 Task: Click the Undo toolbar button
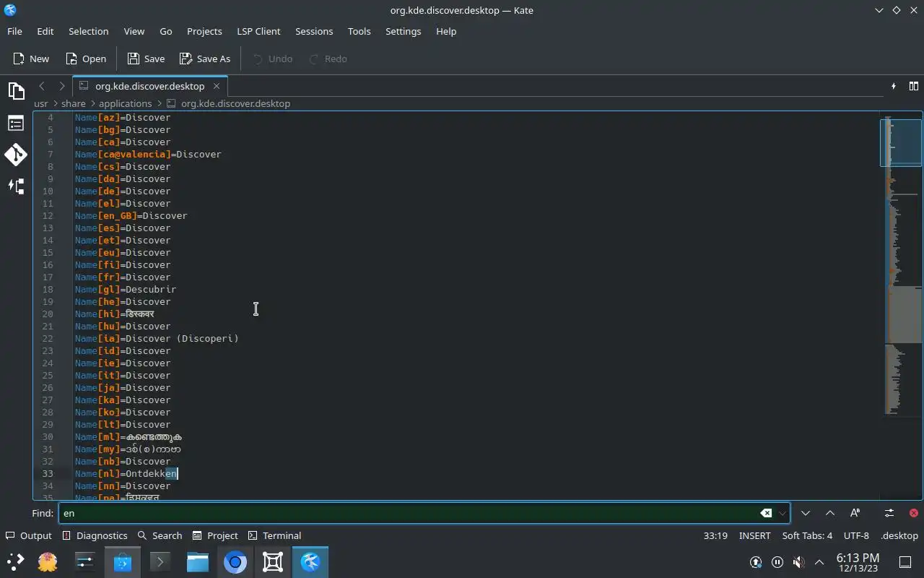pyautogui.click(x=272, y=59)
